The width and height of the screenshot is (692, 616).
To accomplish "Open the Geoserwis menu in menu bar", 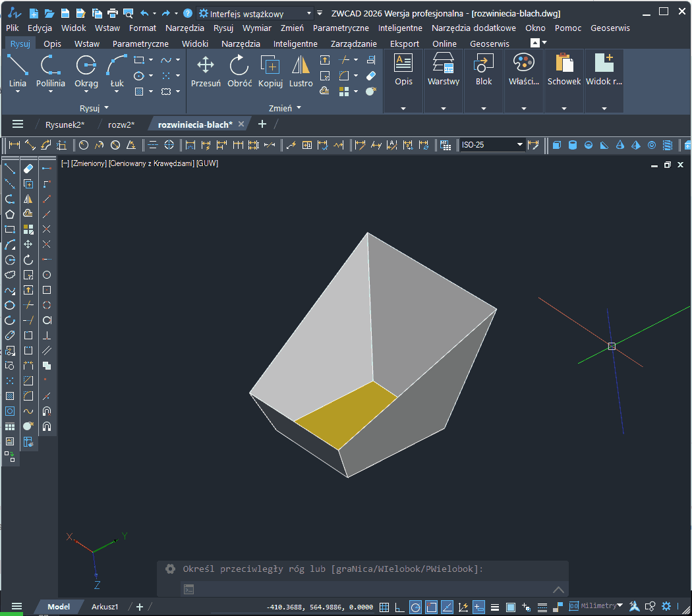I will click(610, 28).
